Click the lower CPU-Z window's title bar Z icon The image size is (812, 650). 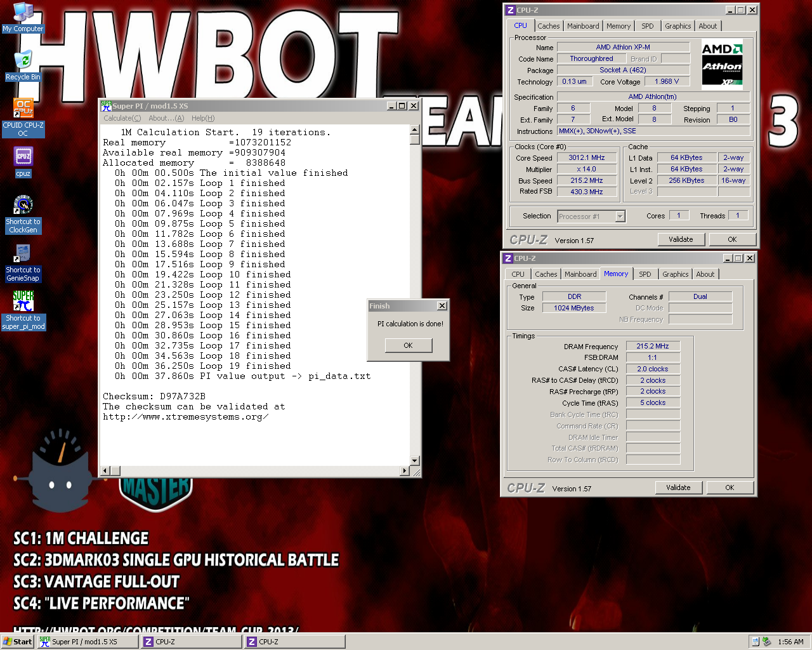pyautogui.click(x=507, y=258)
